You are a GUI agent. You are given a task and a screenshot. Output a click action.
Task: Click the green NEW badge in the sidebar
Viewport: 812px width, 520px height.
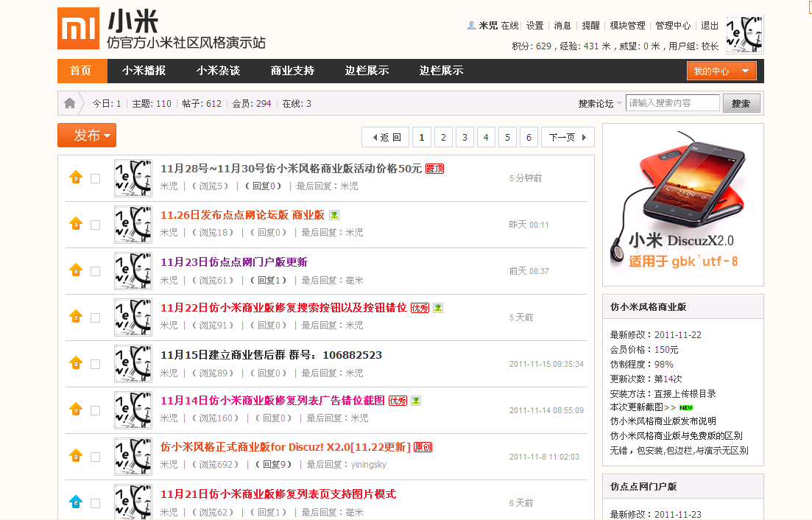click(x=685, y=407)
